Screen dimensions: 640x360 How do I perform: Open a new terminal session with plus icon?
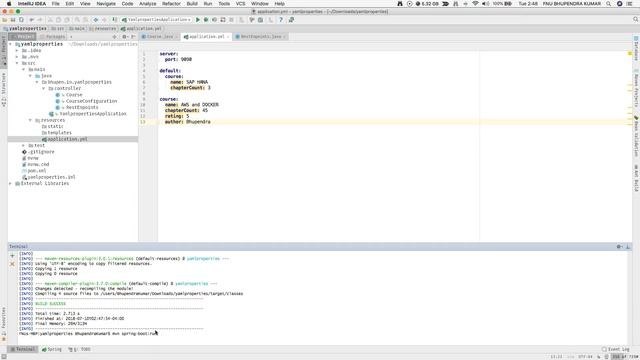[12, 256]
